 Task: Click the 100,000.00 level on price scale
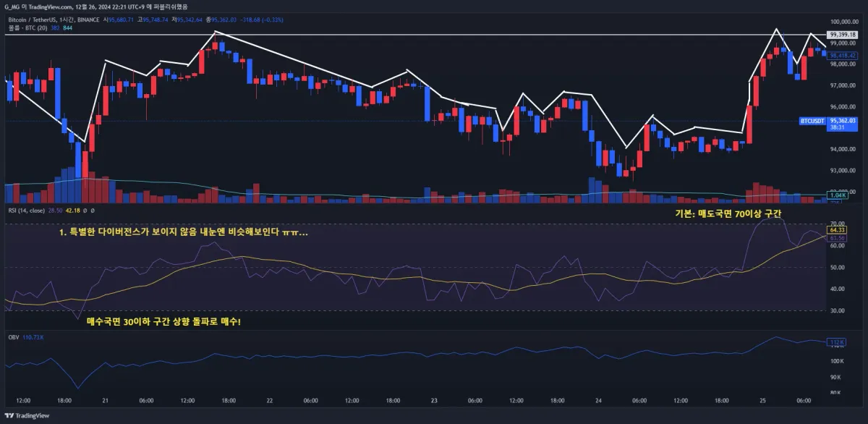843,22
